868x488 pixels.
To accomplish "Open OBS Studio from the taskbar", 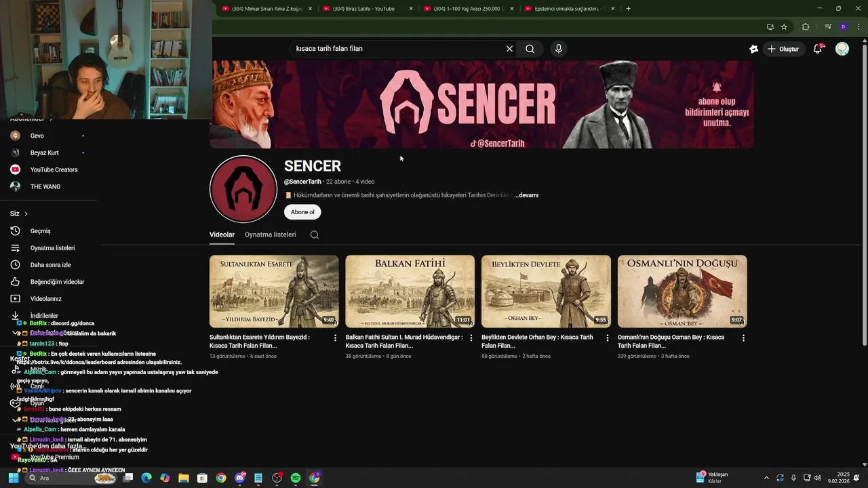I will [x=277, y=478].
